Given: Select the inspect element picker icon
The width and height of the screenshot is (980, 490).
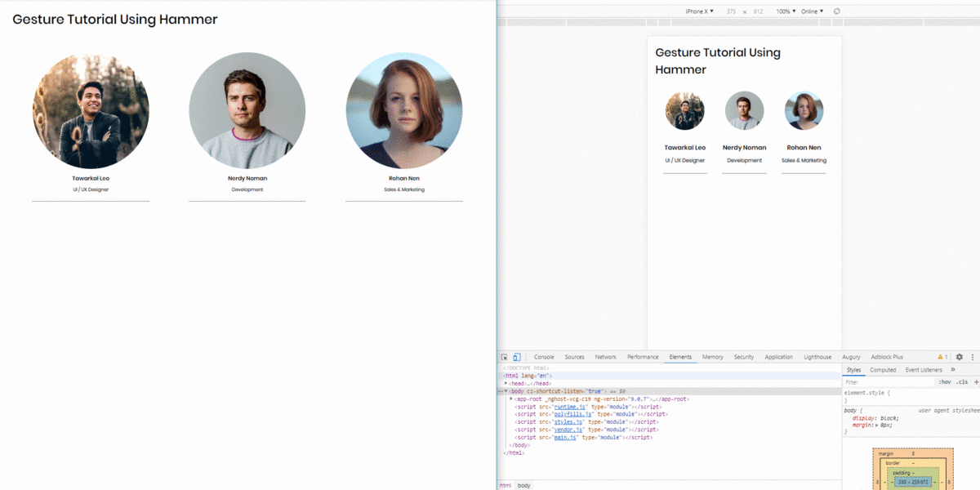Looking at the screenshot, I should pyautogui.click(x=504, y=357).
